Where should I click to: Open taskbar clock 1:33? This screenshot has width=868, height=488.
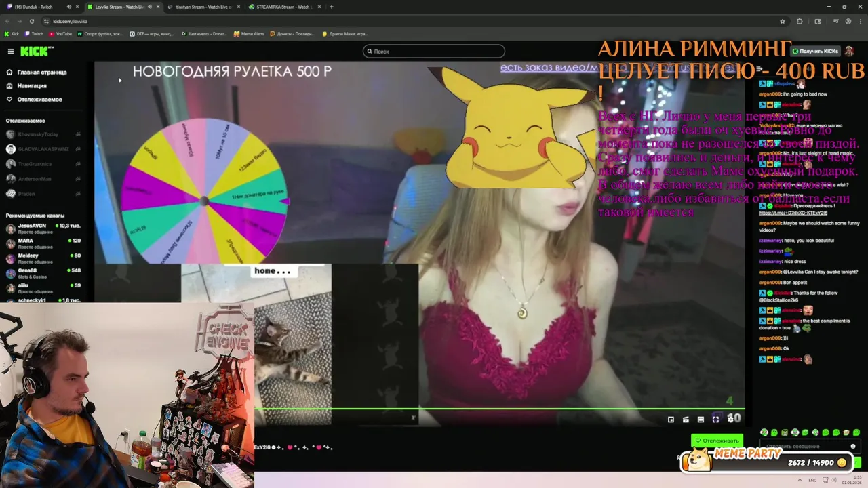[852, 479]
